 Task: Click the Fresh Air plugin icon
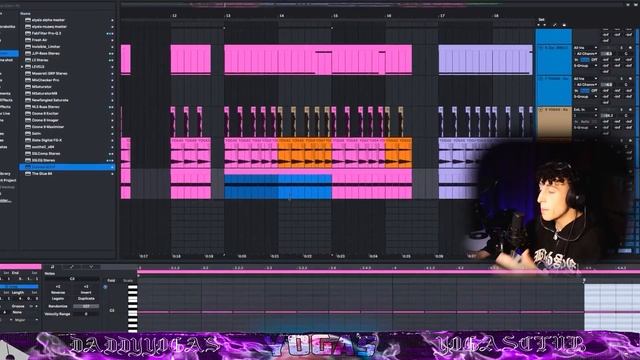[x=28, y=40]
